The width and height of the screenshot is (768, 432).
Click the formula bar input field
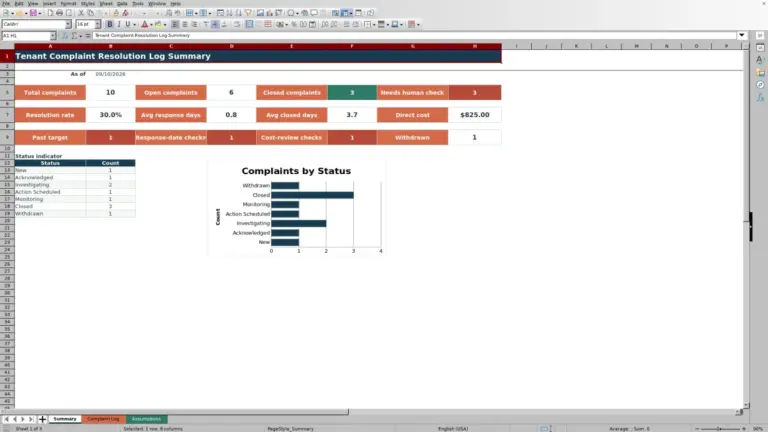(x=414, y=35)
